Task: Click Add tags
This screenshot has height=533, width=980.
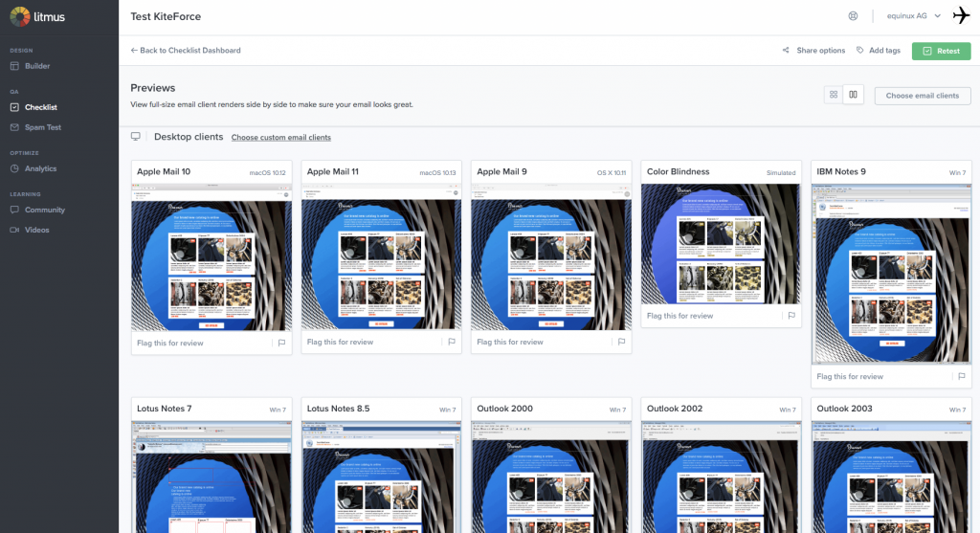Action: pos(884,51)
